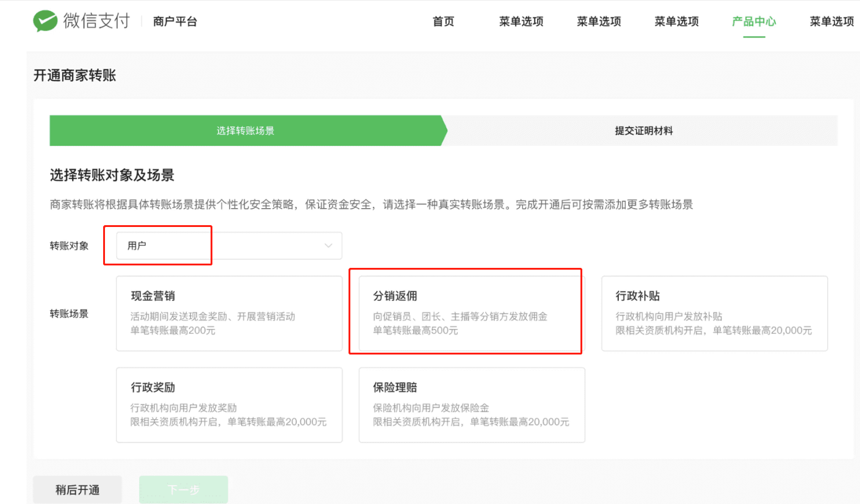The height and width of the screenshot is (504, 860).
Task: Click the rightmost 菜单选项 after 产品中心
Action: click(x=831, y=22)
